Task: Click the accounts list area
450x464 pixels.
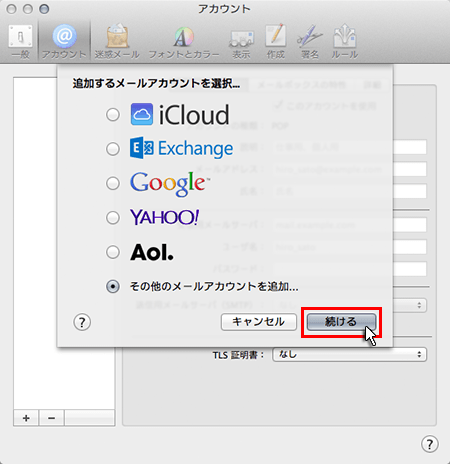Action: pos(35,243)
